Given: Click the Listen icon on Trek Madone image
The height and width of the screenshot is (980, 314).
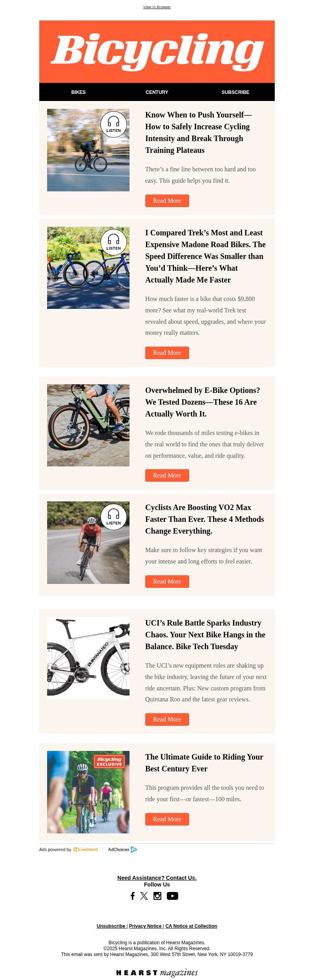Looking at the screenshot, I should [113, 242].
